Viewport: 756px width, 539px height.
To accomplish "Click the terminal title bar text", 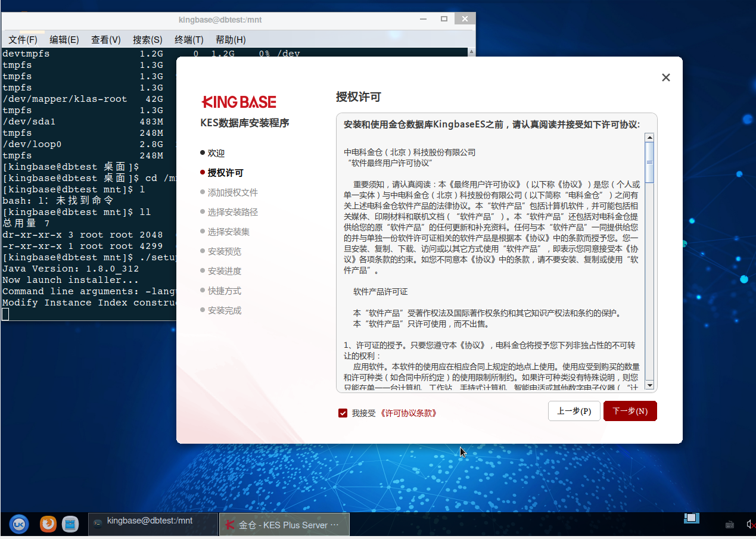I will [x=220, y=20].
